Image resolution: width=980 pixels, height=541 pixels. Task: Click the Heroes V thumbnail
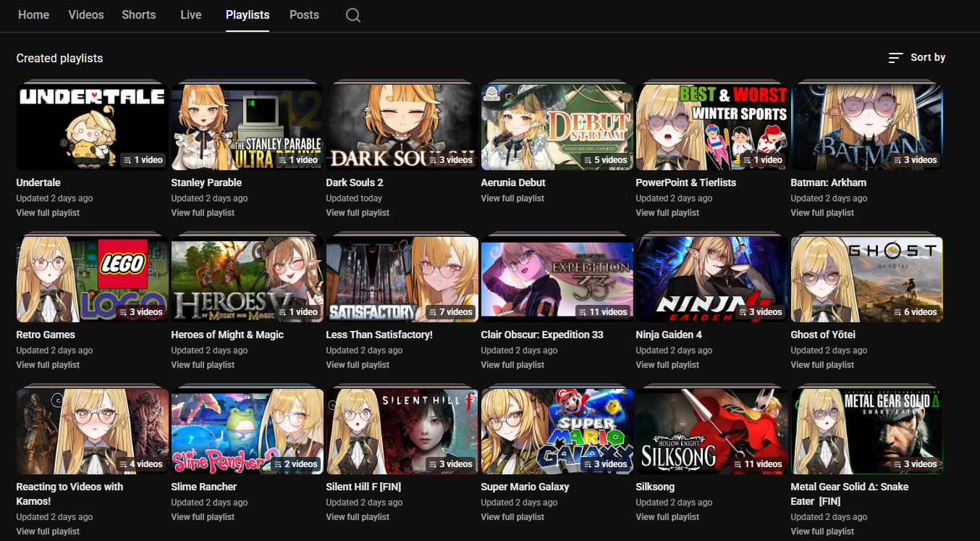click(247, 280)
